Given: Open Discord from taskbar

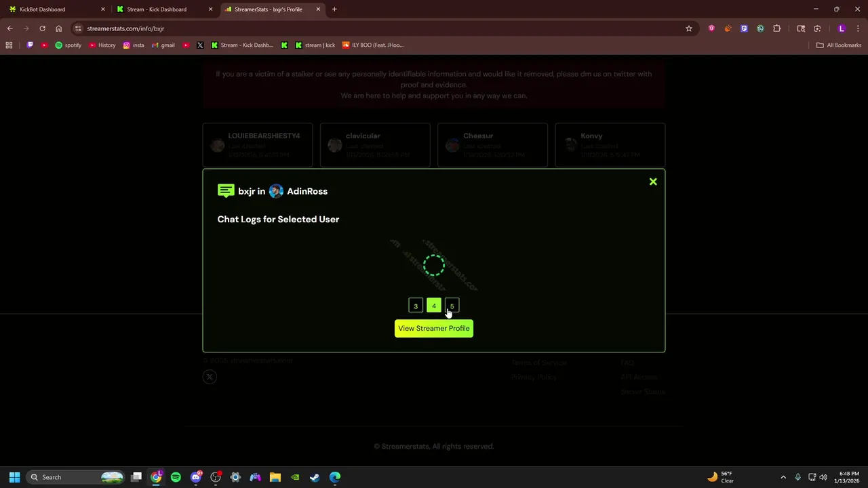Looking at the screenshot, I should (196, 477).
